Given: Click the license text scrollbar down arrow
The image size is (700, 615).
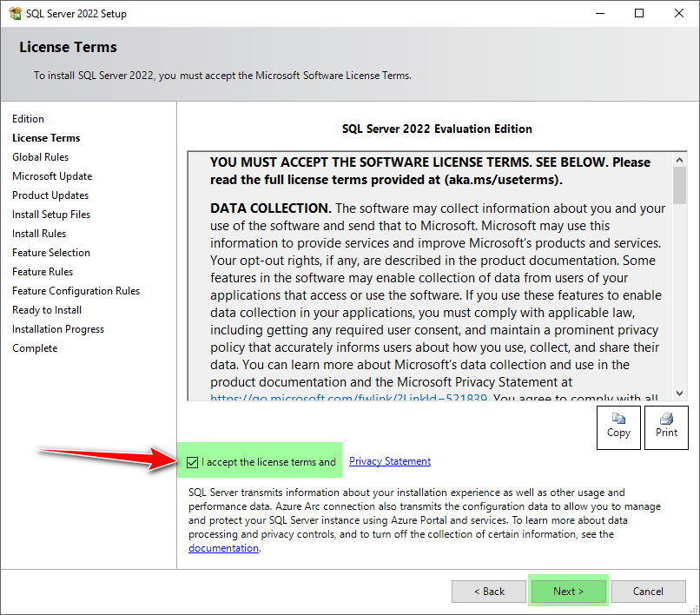Looking at the screenshot, I should click(x=680, y=393).
